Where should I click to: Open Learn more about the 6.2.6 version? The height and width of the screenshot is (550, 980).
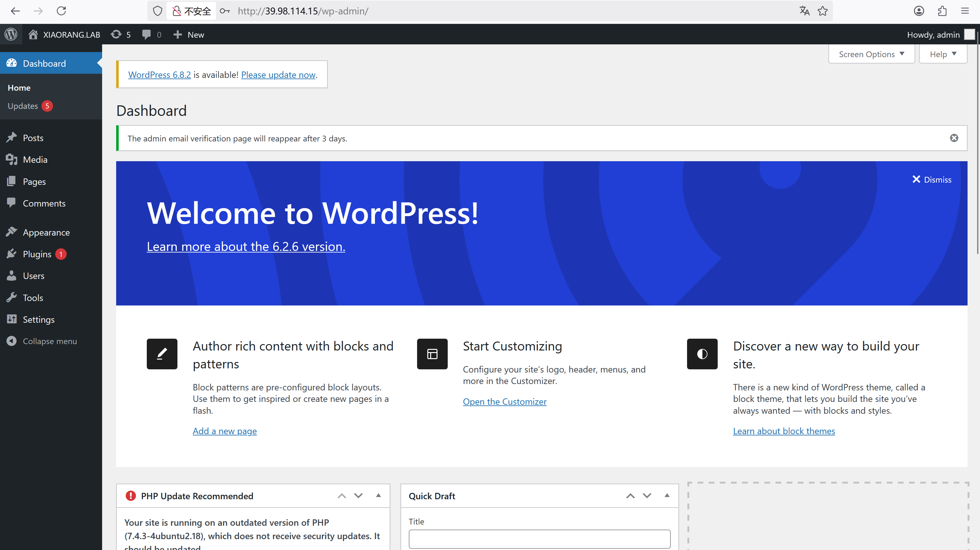click(x=246, y=246)
